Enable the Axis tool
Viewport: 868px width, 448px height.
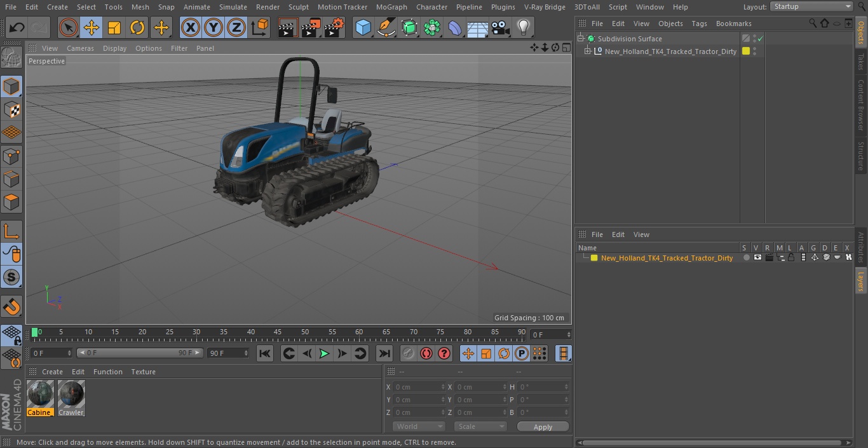(x=11, y=231)
